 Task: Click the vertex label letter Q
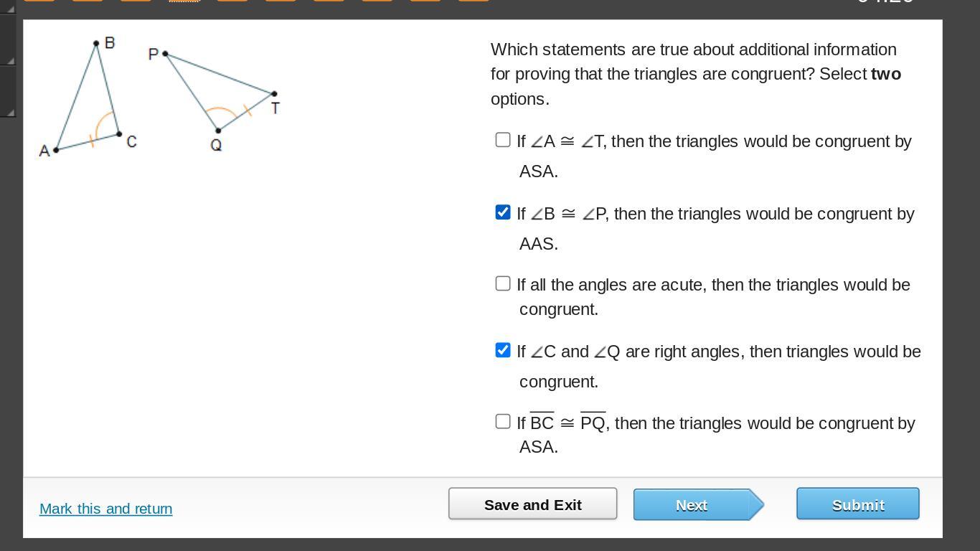216,145
